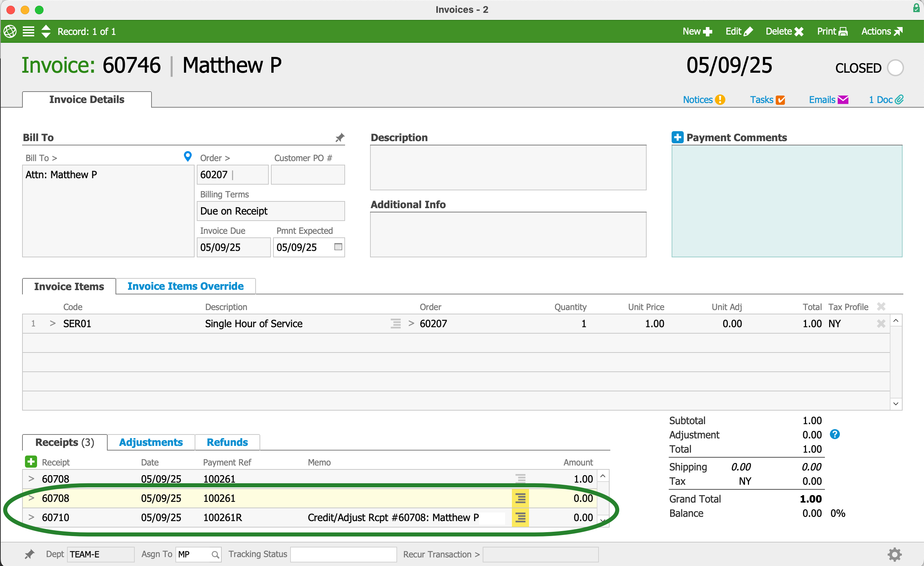Click the list view icon in toolbar

pyautogui.click(x=29, y=31)
